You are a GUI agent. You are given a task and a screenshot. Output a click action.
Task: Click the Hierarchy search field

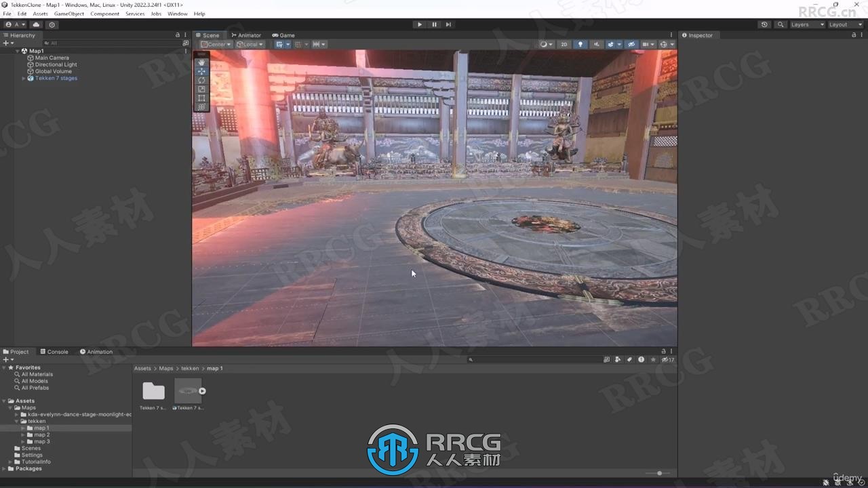click(114, 43)
